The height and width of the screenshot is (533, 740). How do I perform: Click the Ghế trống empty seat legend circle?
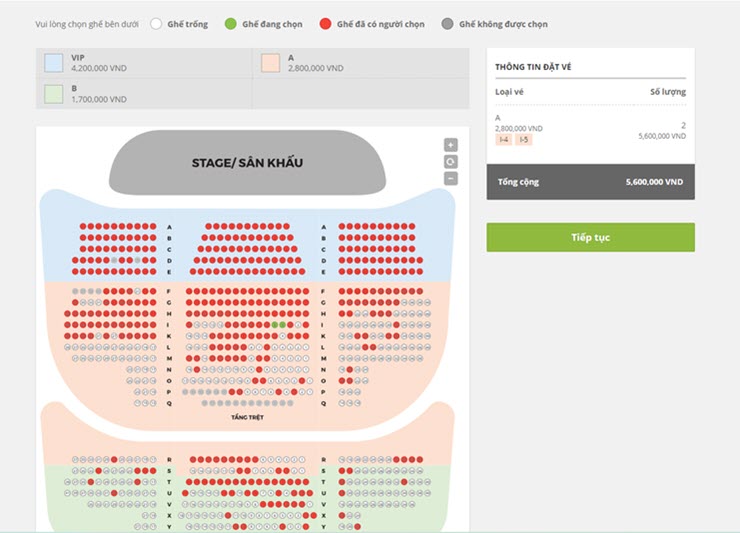[156, 24]
